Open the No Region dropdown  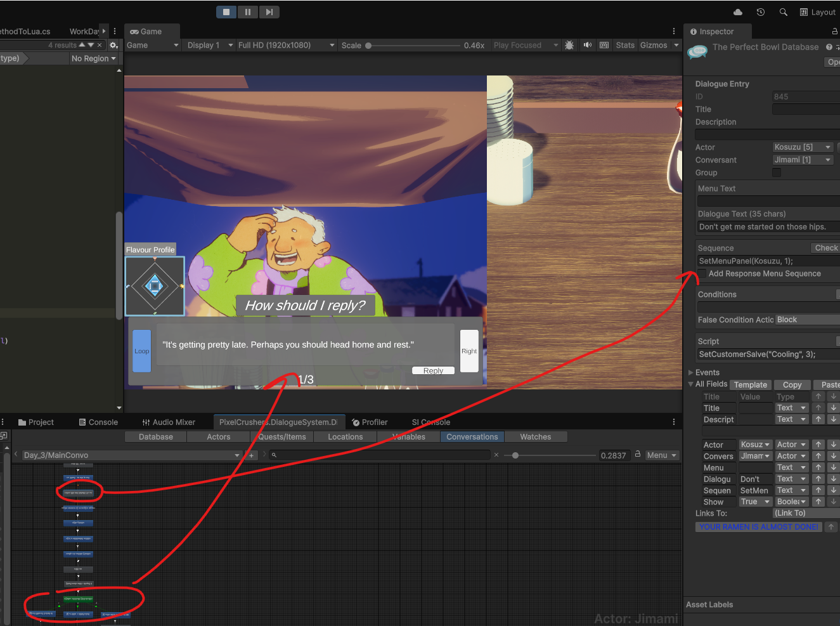(94, 58)
